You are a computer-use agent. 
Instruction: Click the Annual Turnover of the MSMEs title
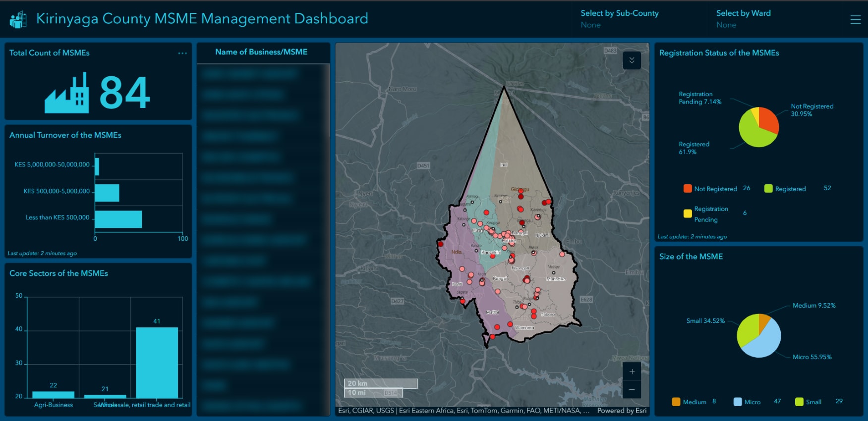pos(65,135)
